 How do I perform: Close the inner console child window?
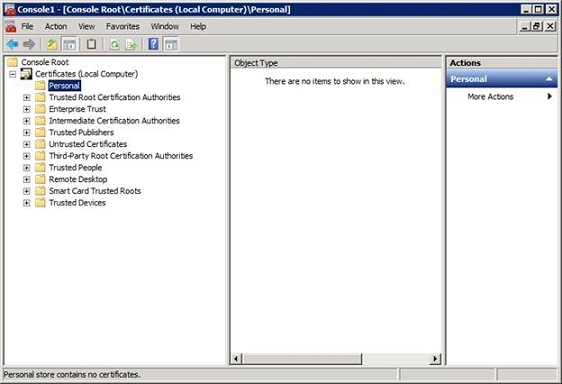(x=550, y=27)
